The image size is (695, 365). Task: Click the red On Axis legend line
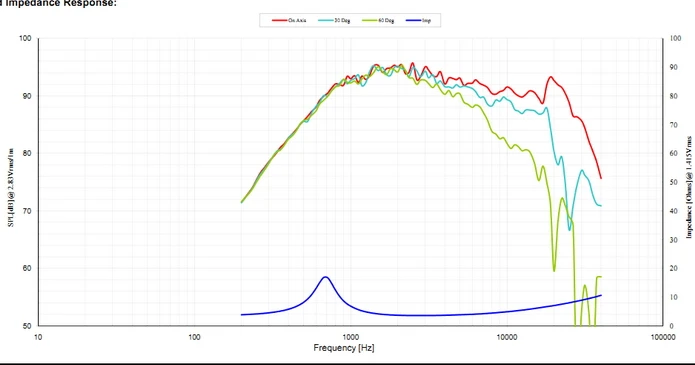point(280,20)
